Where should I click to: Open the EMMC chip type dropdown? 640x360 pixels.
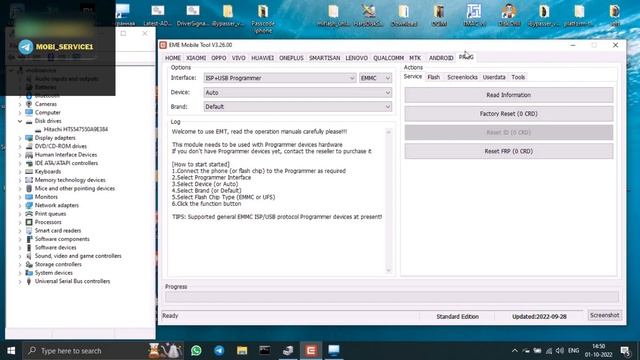coord(375,78)
